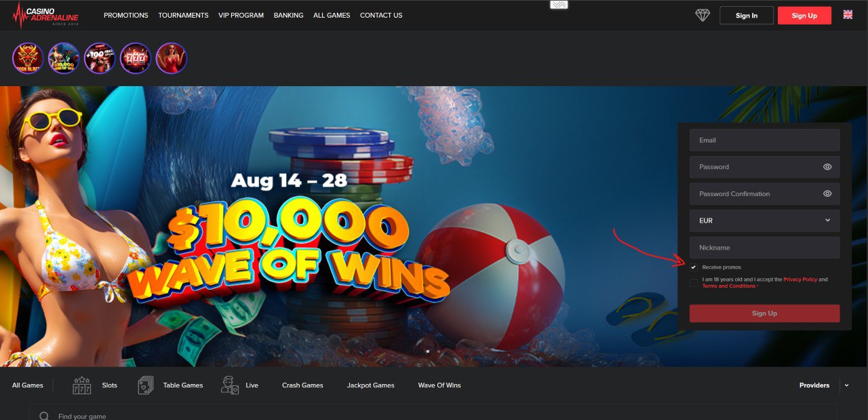
Task: Tick the 18 years old acceptance checkbox
Action: click(x=693, y=283)
